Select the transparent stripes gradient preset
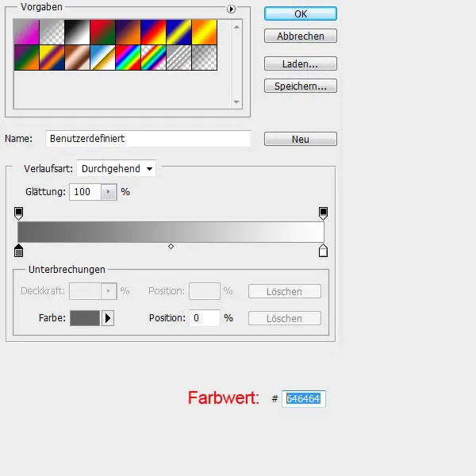This screenshot has height=476, width=476. pos(178,56)
